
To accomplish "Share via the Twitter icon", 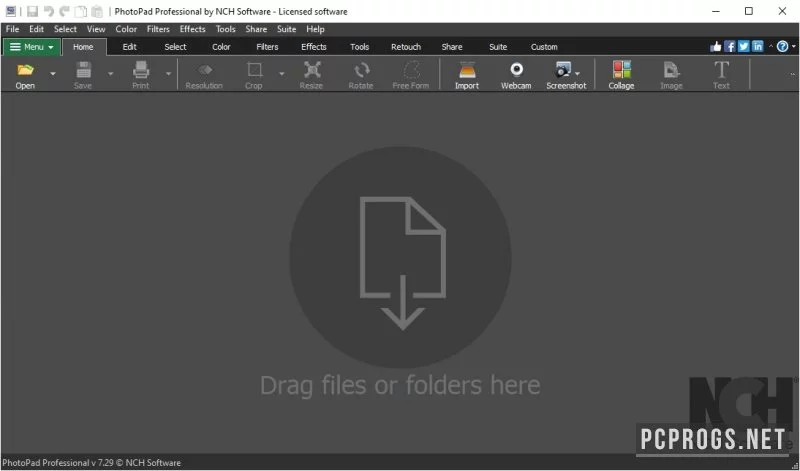I will tap(743, 46).
